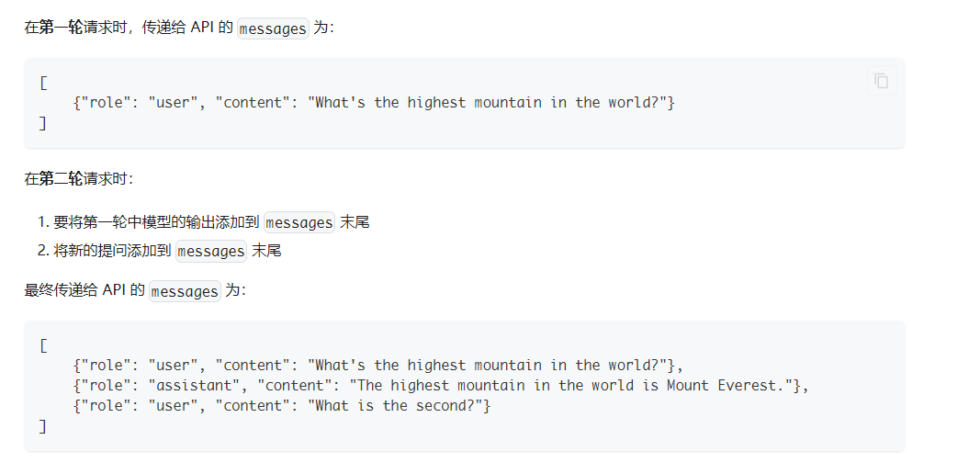The image size is (980, 474).
Task: Click the bold 第二轮 text
Action: click(x=61, y=178)
